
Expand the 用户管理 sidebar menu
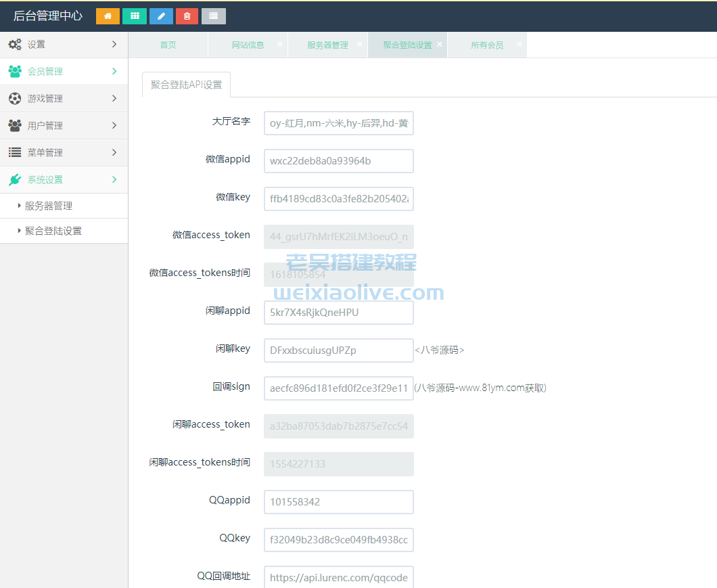point(64,126)
